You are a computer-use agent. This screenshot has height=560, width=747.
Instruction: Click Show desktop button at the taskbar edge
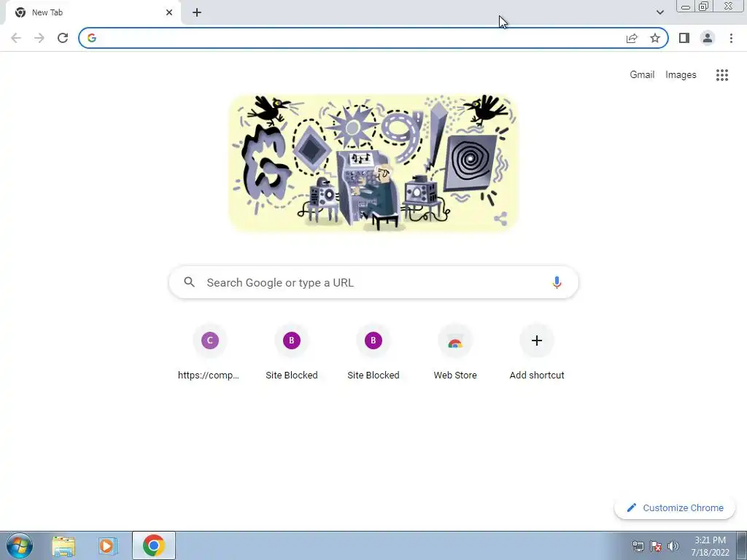pos(742,545)
